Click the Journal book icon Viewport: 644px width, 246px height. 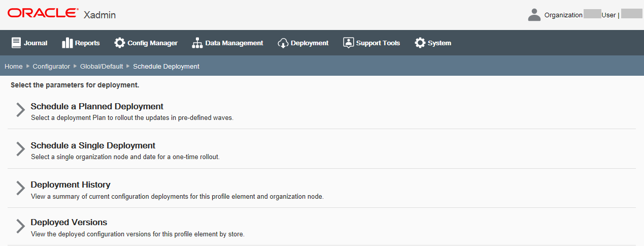(x=16, y=43)
